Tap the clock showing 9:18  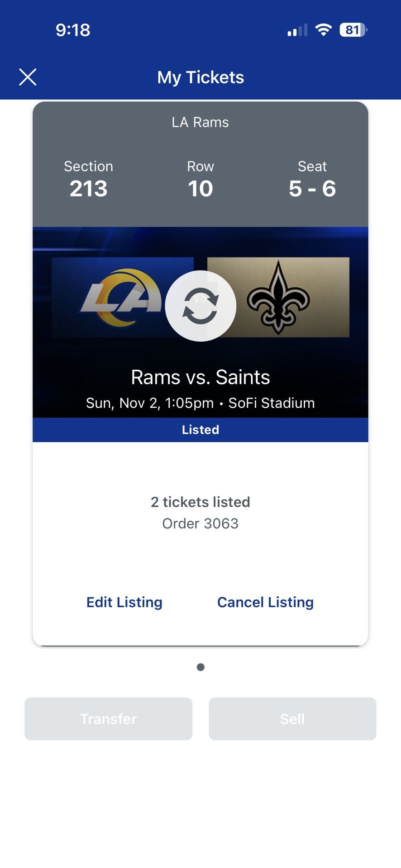tap(72, 30)
